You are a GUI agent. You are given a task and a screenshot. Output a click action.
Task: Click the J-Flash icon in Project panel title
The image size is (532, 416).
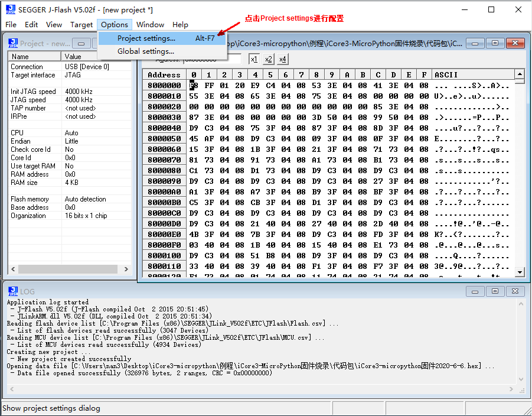tap(13, 43)
